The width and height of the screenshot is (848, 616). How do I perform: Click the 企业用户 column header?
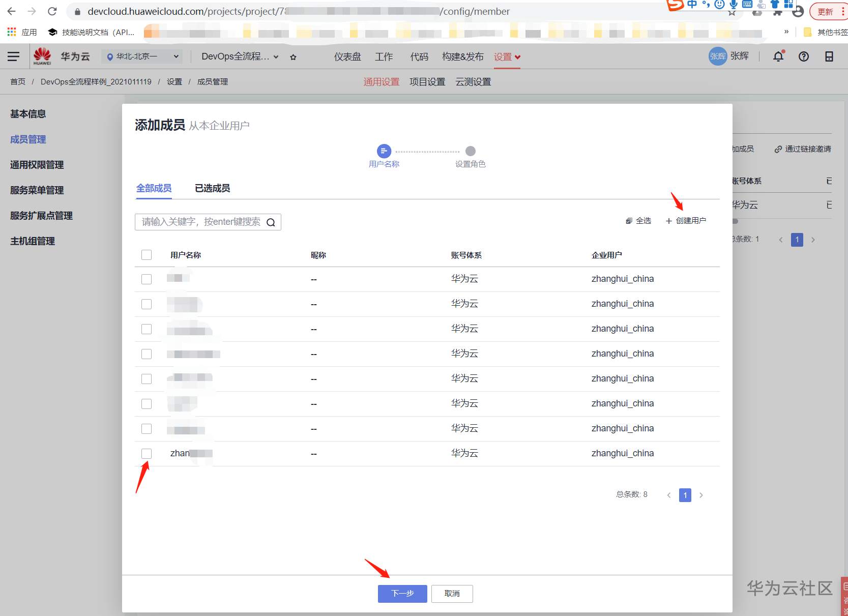(x=607, y=255)
